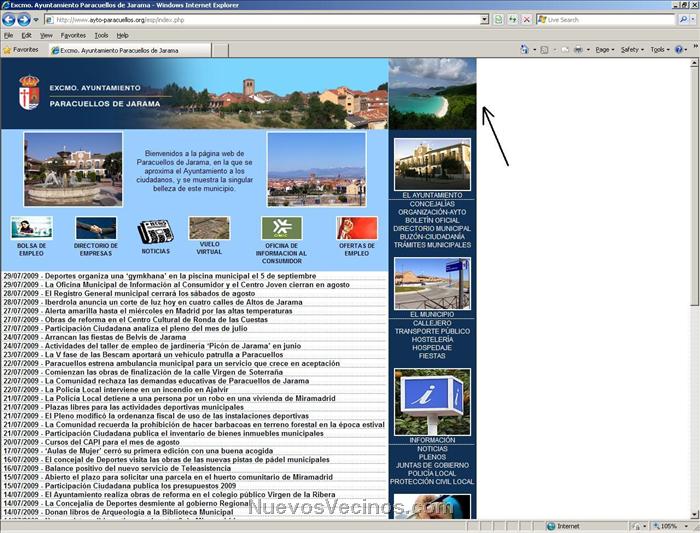The height and width of the screenshot is (533, 700).
Task: Open the View menu
Action: click(46, 35)
